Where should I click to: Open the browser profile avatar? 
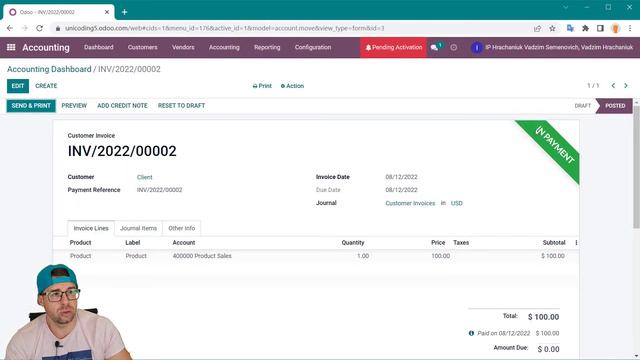click(x=615, y=28)
